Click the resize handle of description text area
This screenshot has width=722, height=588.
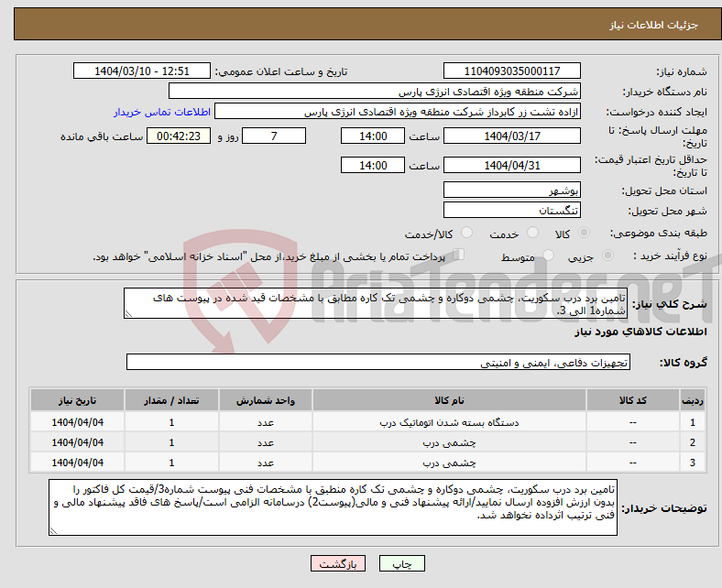coord(128,314)
